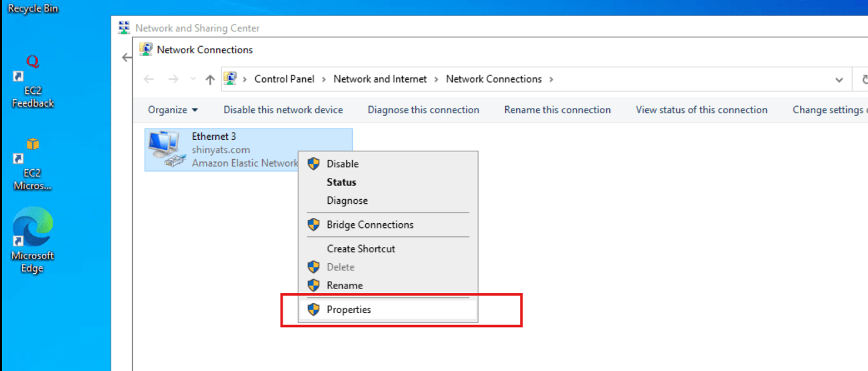The image size is (868, 371).
Task: Select Properties in the context menu
Action: 387,310
